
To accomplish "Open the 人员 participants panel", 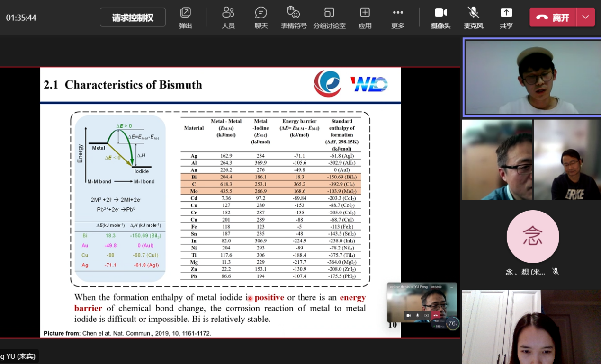I will pyautogui.click(x=228, y=18).
